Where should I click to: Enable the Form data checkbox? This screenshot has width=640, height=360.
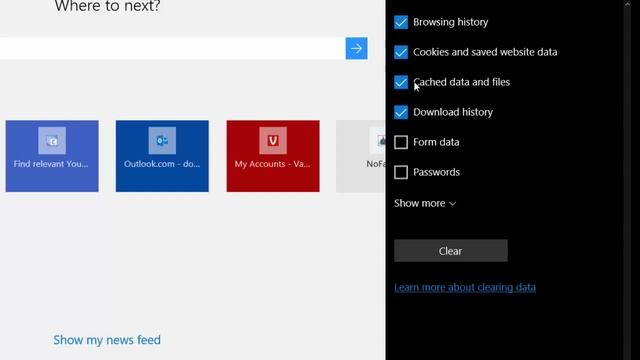pyautogui.click(x=401, y=142)
